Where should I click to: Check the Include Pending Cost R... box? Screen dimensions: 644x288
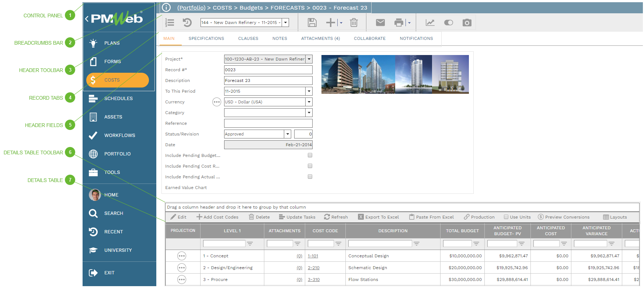(x=310, y=166)
